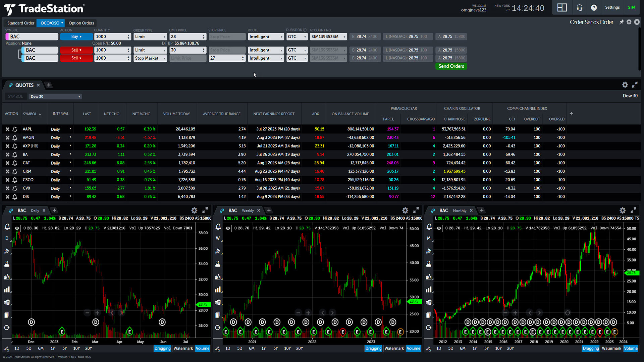Open the Stop Market order type dropdown
This screenshot has width=644, height=362.
pos(150,58)
